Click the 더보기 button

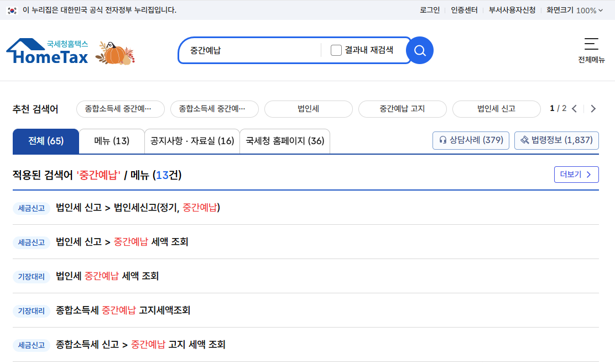[x=576, y=174]
